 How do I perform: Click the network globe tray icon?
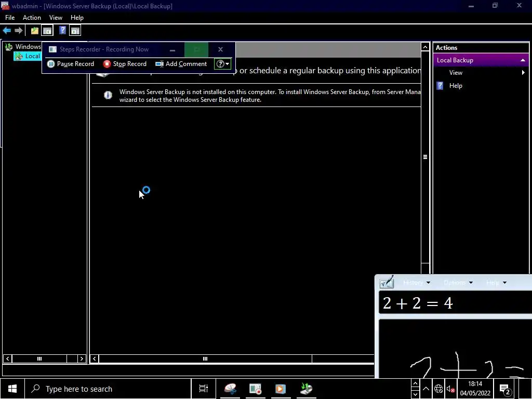[438, 389]
